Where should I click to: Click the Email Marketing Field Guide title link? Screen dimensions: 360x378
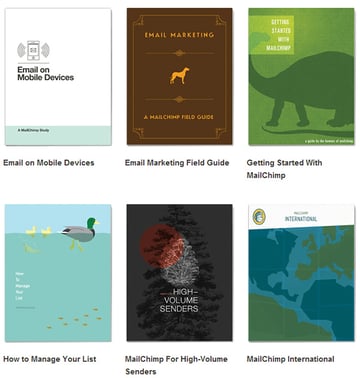[177, 163]
